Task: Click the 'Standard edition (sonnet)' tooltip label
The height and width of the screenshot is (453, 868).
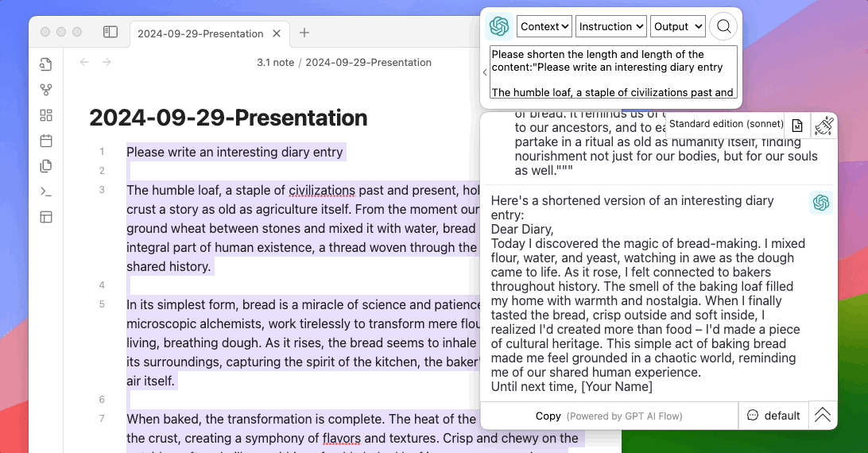Action: (x=727, y=124)
